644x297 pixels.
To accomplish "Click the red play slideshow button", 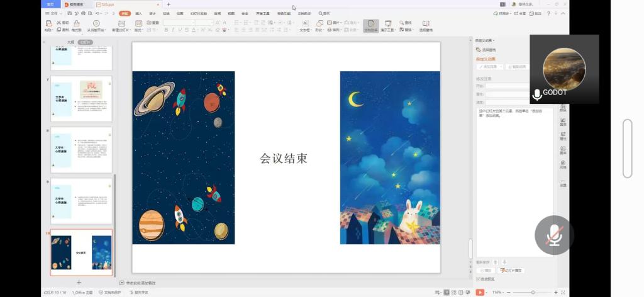I will point(480,293).
